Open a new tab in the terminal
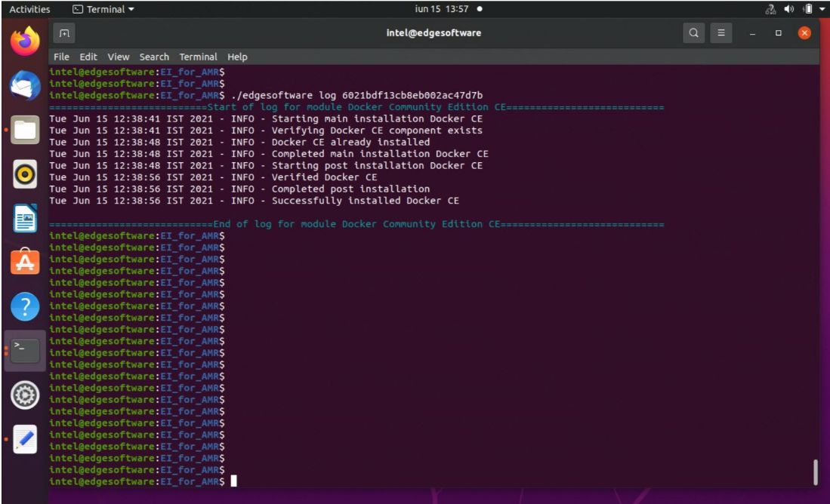830x504 pixels. tap(64, 33)
